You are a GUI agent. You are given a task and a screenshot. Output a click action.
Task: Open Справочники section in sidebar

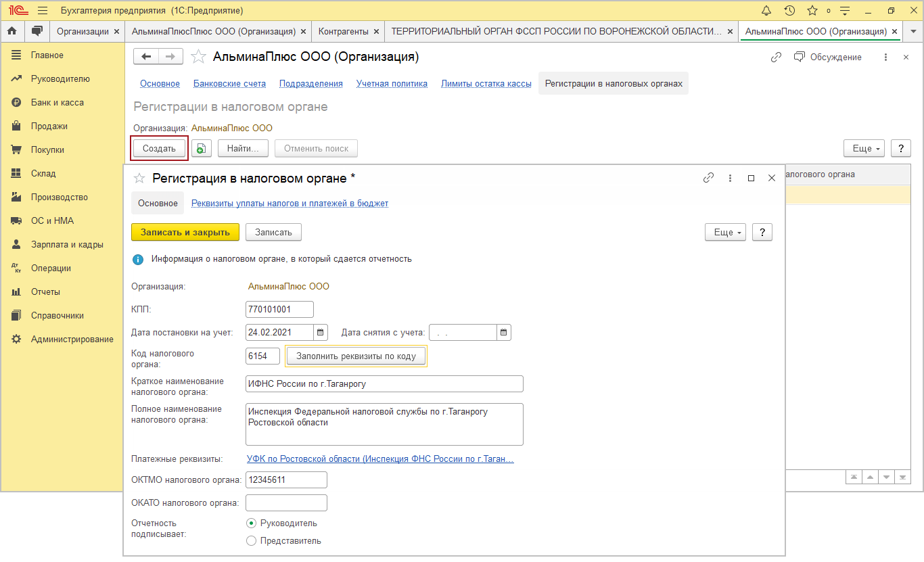(x=57, y=315)
